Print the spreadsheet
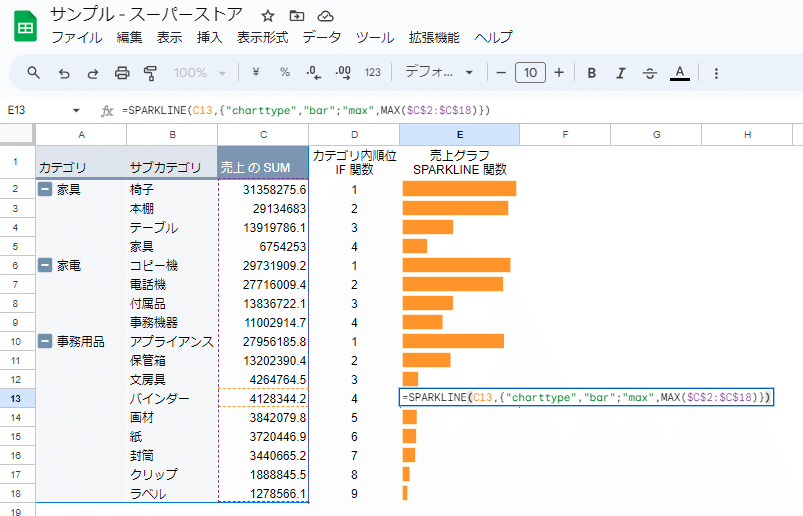The image size is (803, 516). coord(122,73)
